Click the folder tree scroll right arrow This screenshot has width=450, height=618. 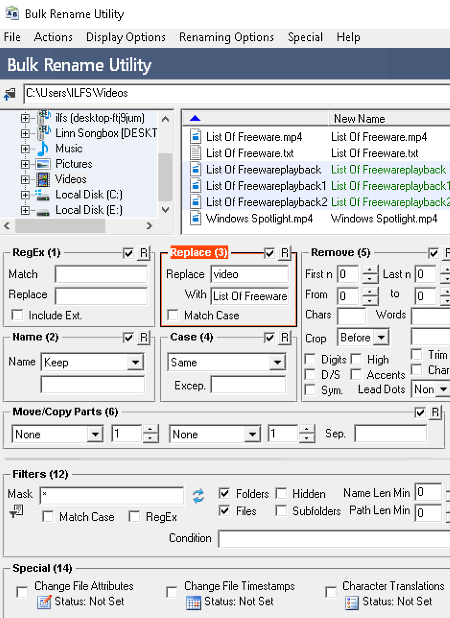tap(149, 226)
